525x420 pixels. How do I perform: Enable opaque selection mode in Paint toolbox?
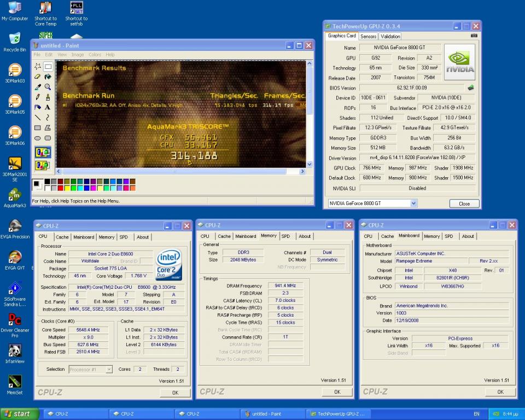pyautogui.click(x=43, y=153)
